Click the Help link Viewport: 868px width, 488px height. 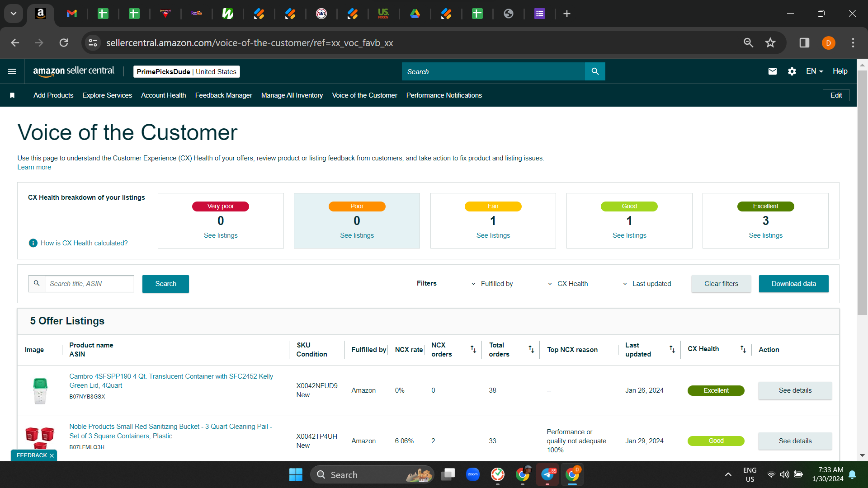[840, 71]
